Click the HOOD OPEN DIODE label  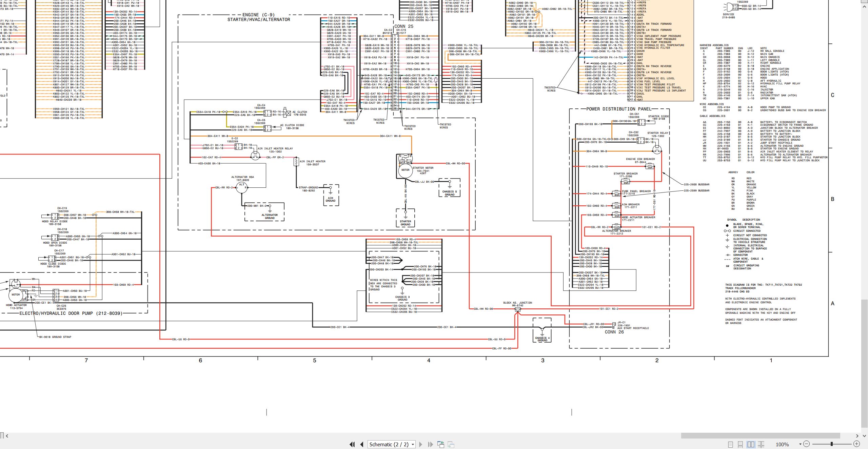coord(55,243)
